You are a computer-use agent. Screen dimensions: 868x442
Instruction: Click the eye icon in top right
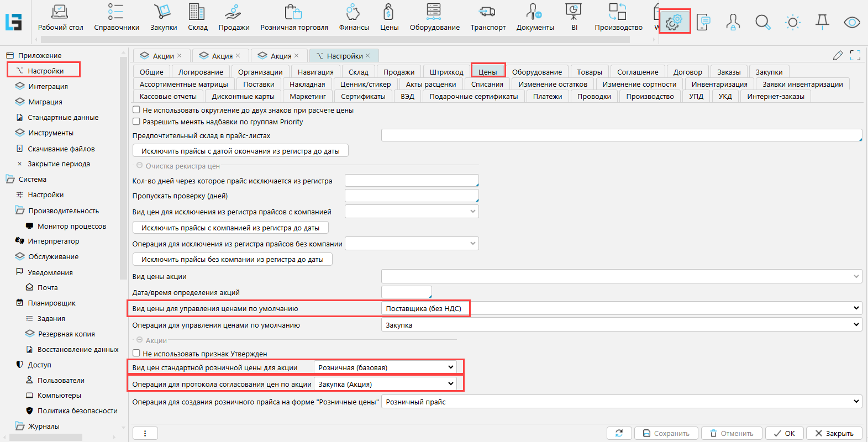tap(851, 22)
